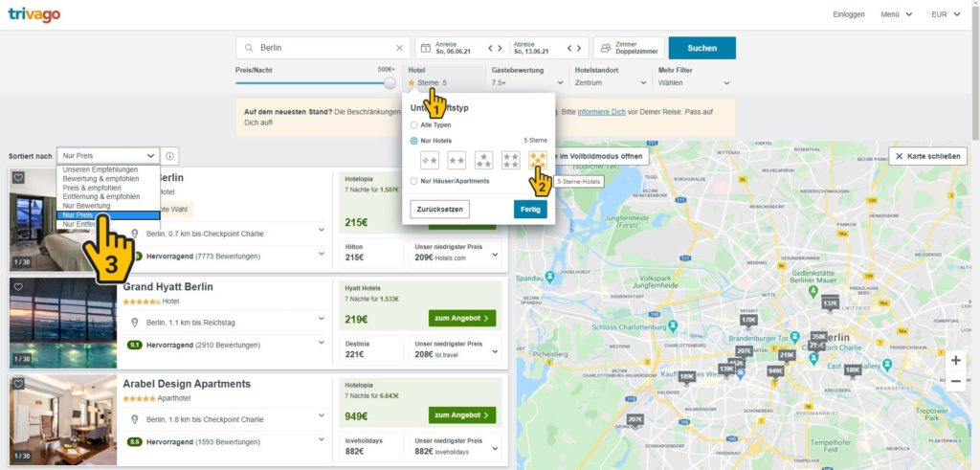Click the Spandau marker on the map

coord(549,276)
